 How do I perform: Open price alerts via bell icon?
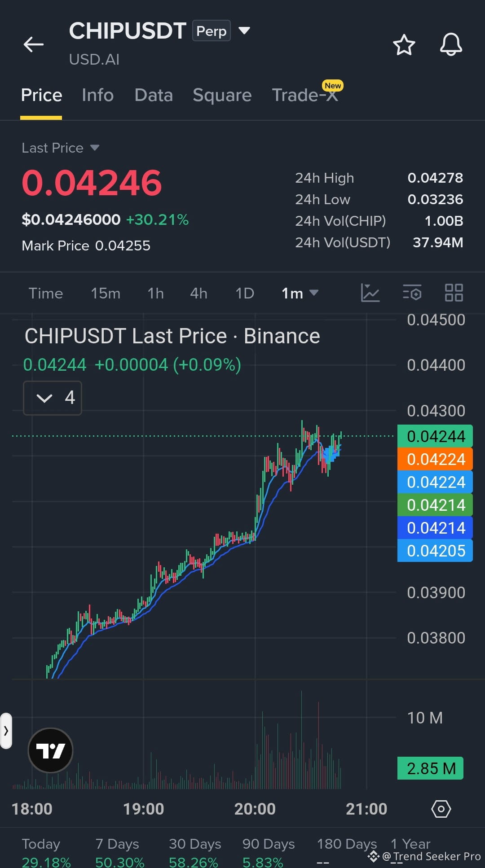tap(451, 44)
